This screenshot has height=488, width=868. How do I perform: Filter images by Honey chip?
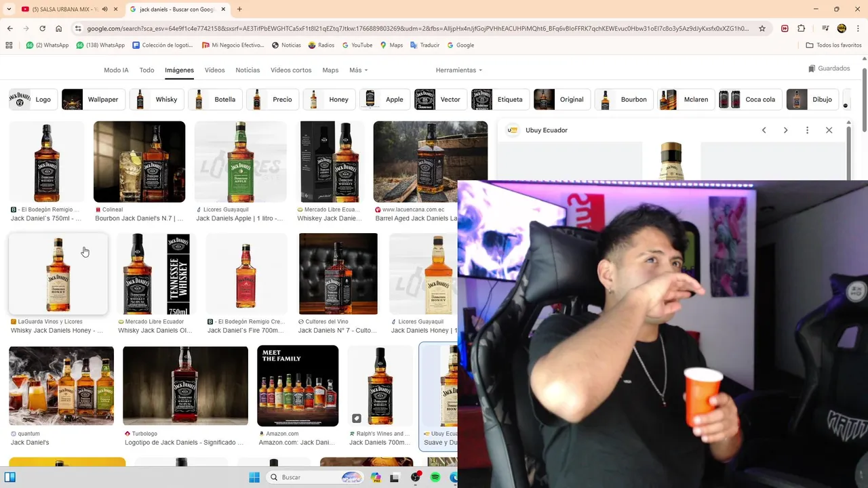coord(328,99)
